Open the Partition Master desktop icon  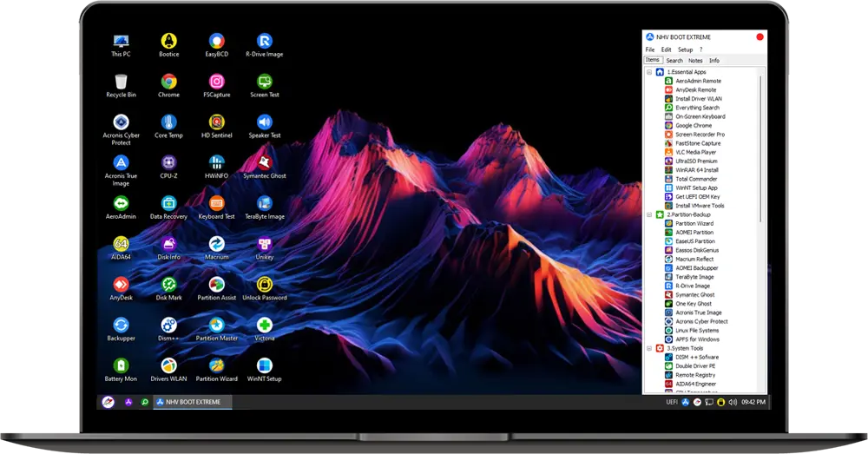click(216, 329)
